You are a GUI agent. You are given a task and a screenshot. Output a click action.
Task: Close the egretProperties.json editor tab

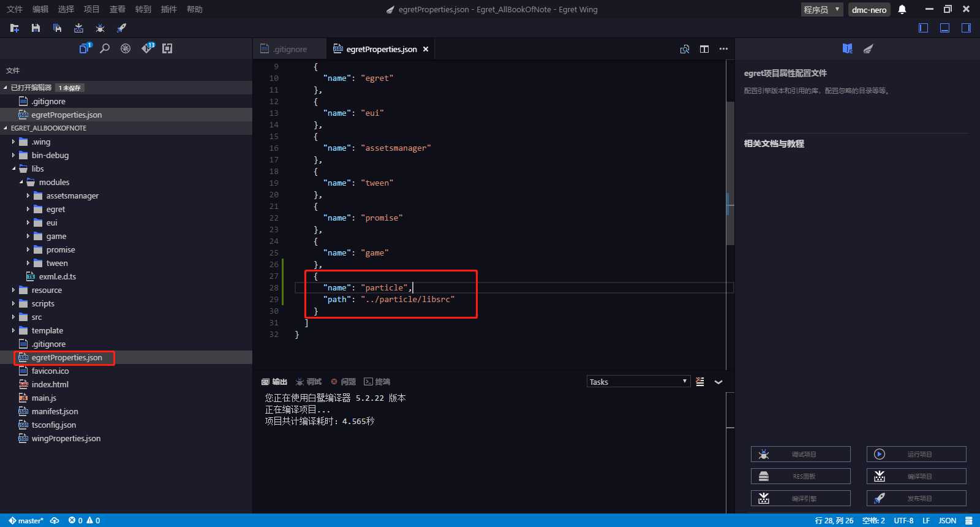pos(426,49)
